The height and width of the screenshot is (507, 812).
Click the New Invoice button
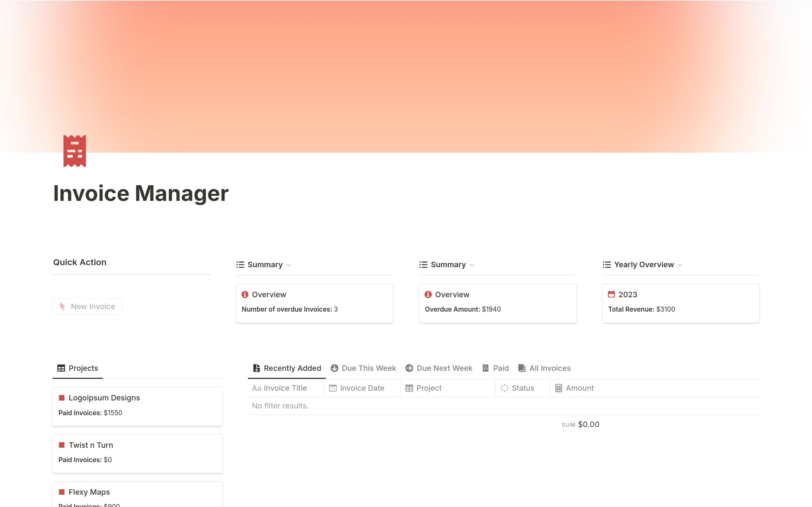pyautogui.click(x=87, y=306)
